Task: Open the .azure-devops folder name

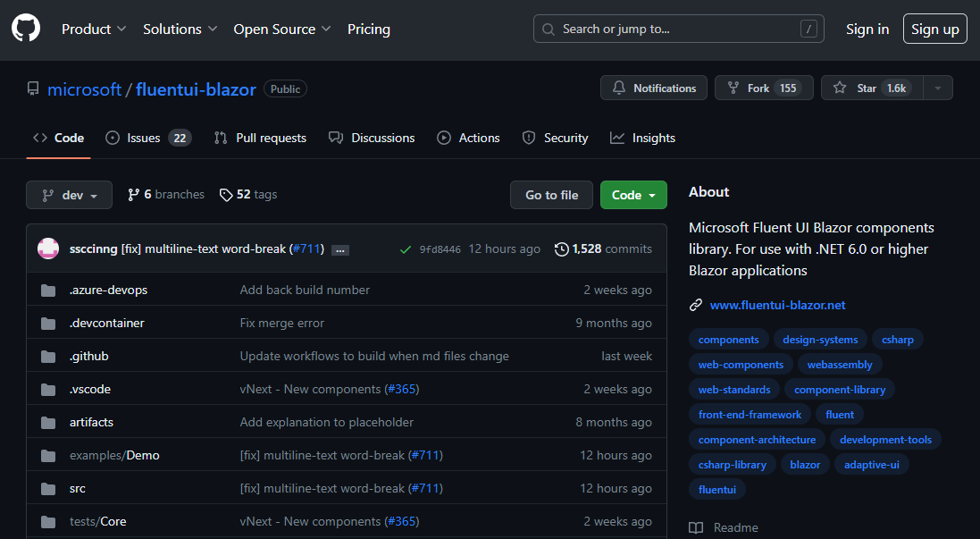Action: (x=108, y=291)
